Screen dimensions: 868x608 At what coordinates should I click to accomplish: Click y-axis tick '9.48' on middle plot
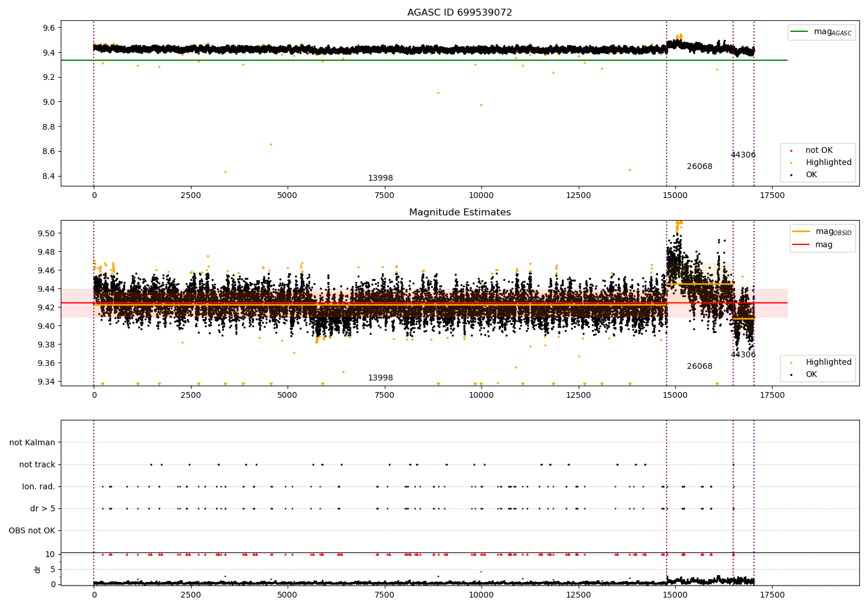tap(46, 252)
